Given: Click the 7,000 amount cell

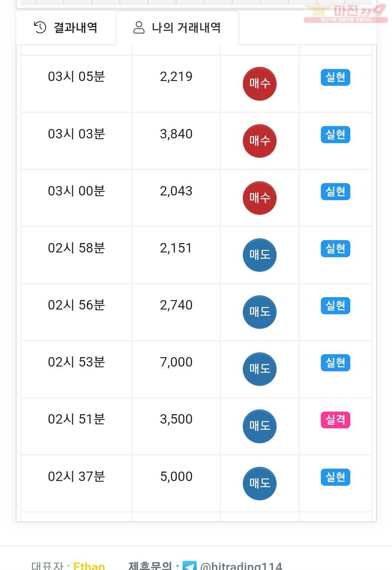Looking at the screenshot, I should pos(176,362).
